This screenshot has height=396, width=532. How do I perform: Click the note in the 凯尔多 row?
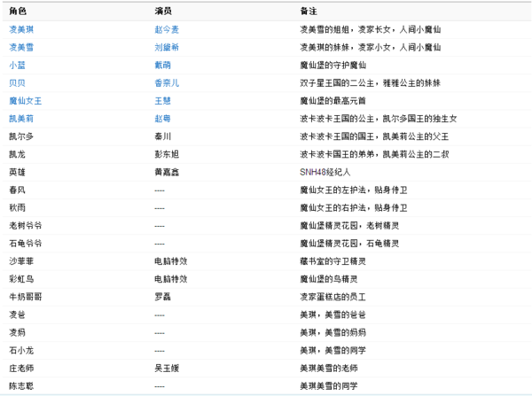tap(374, 136)
